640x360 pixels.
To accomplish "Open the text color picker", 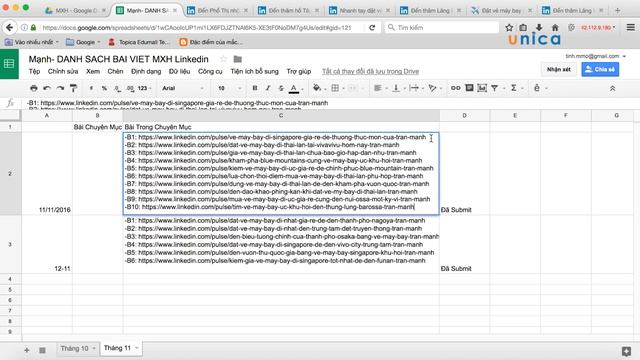I will tap(294, 88).
